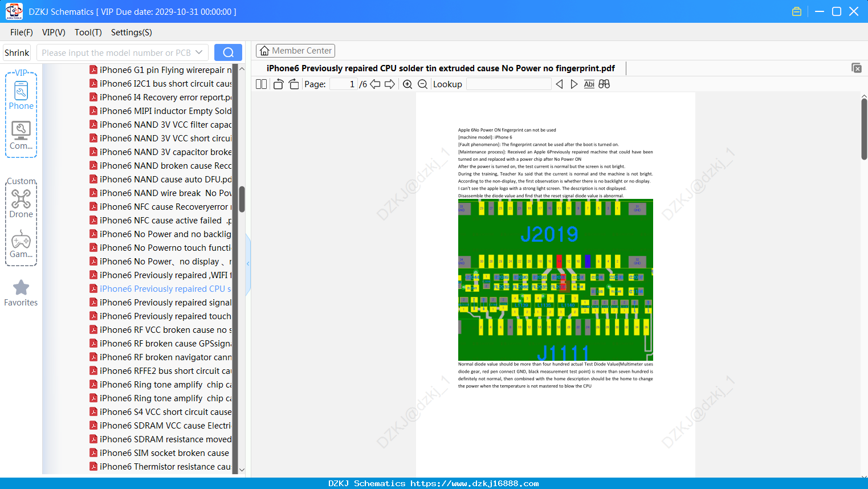This screenshot has height=489, width=868.
Task: Rotate the PDF page counterclockwise
Action: pos(278,84)
